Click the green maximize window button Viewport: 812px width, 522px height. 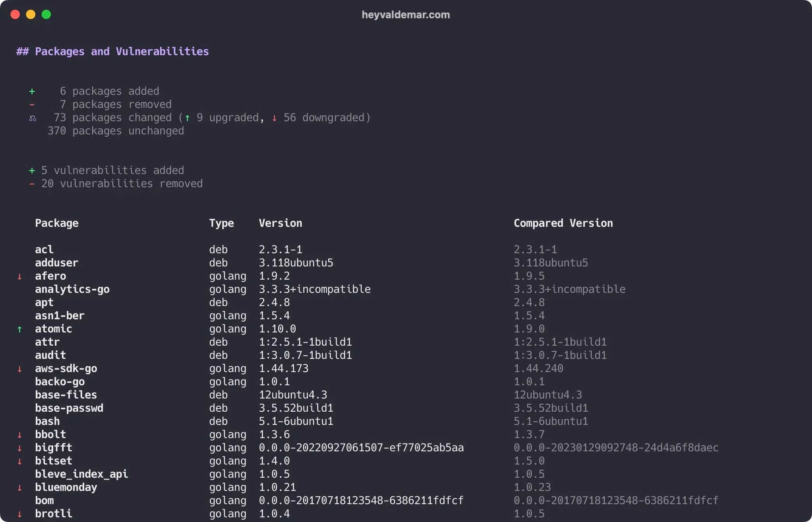[46, 14]
